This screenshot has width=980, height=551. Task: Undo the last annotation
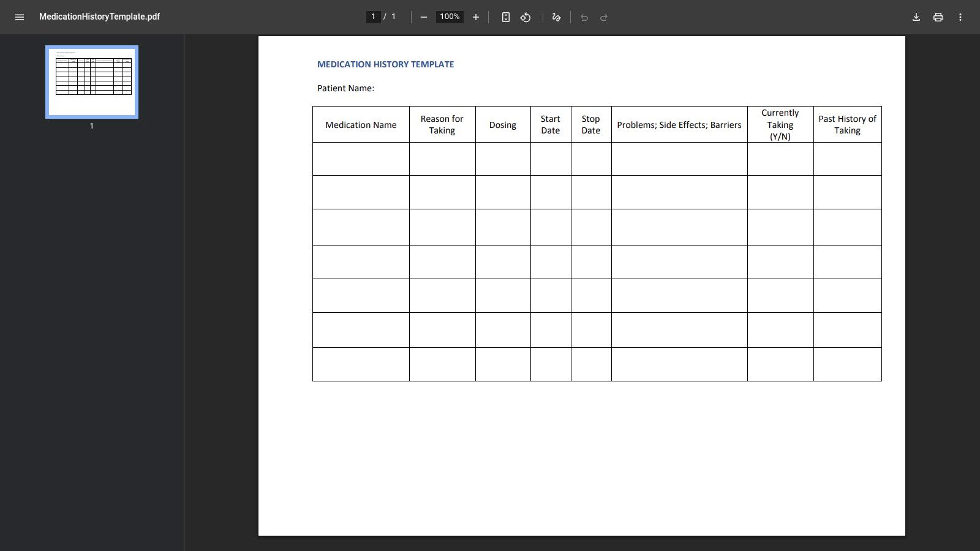[x=585, y=17]
